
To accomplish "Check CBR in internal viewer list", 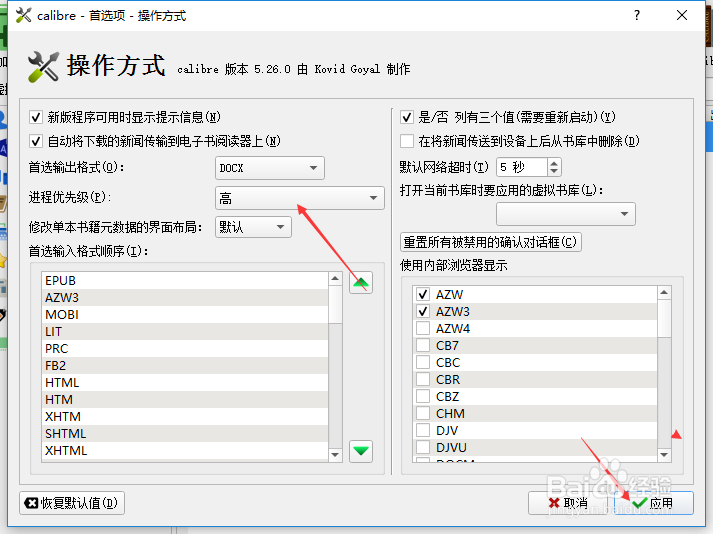I will point(423,379).
